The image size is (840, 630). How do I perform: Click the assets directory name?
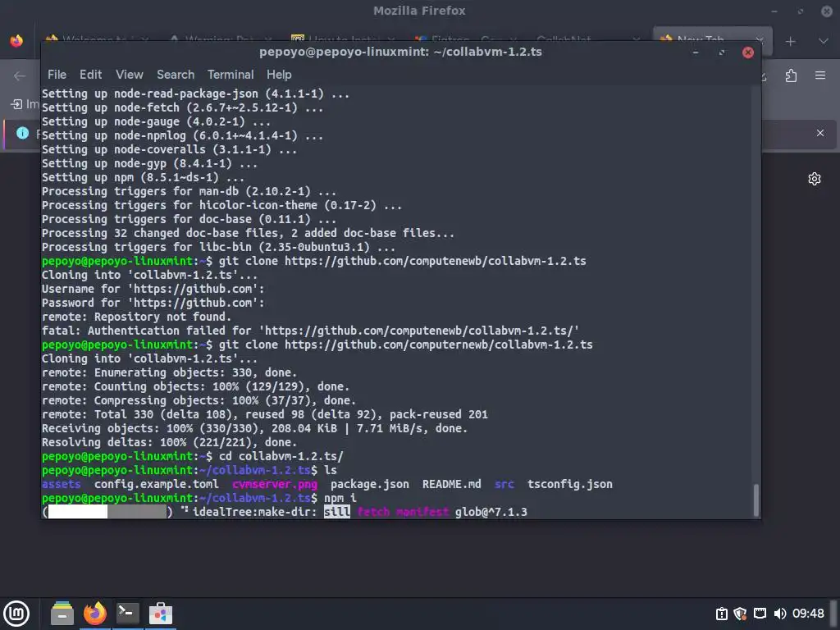tap(61, 484)
